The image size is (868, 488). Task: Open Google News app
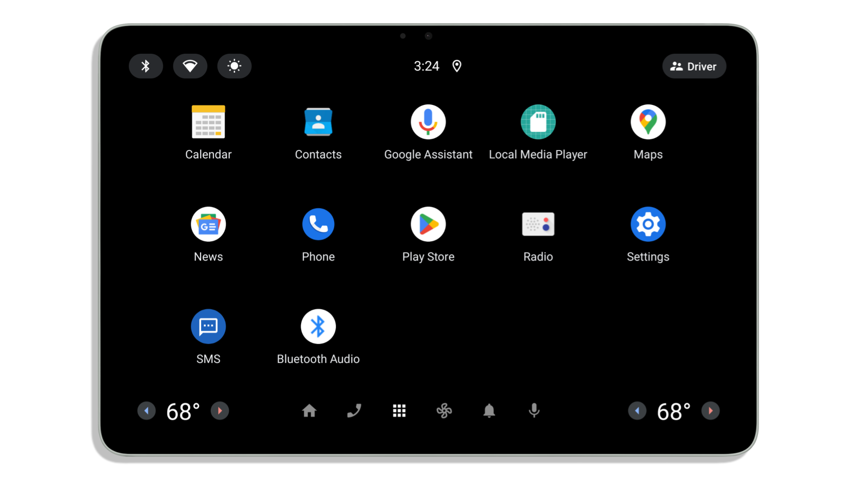(208, 224)
